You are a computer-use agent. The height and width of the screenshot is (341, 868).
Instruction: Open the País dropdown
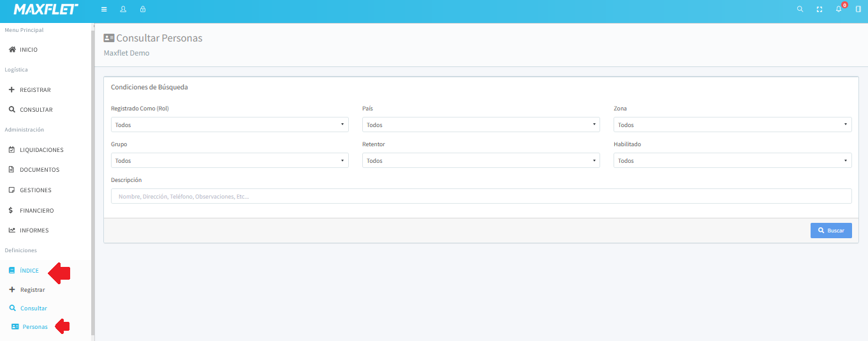481,125
